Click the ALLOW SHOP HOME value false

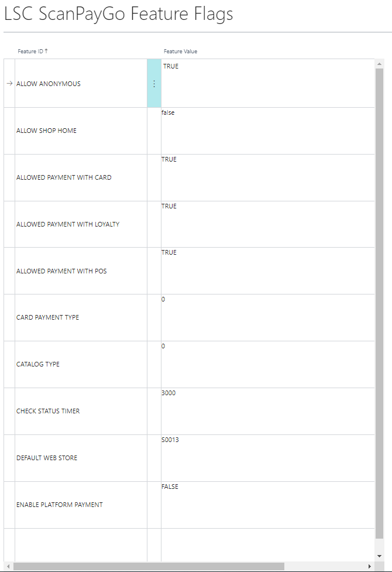tap(168, 113)
